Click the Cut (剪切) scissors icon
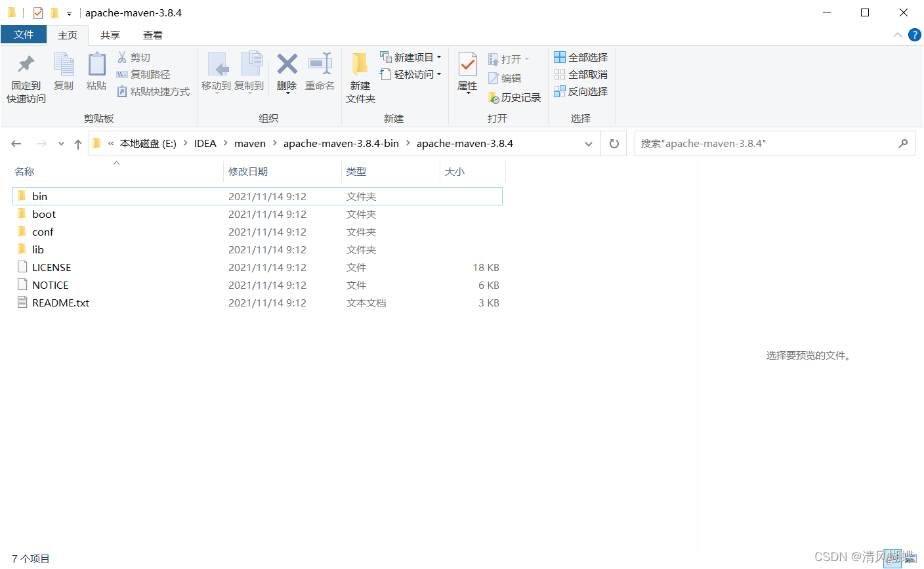The image size is (924, 569). click(x=122, y=57)
